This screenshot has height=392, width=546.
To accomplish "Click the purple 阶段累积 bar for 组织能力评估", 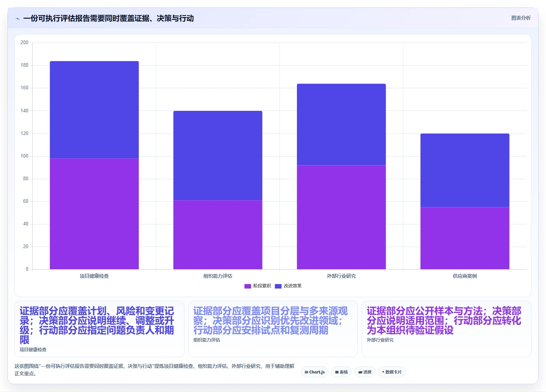I will 218,235.
